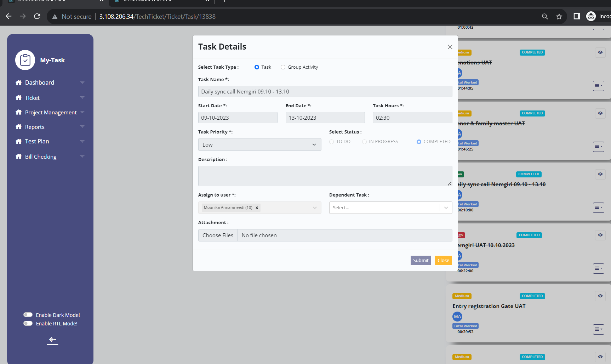Image resolution: width=611 pixels, height=364 pixels.
Task: Click the yellow Close button
Action: pyautogui.click(x=444, y=260)
